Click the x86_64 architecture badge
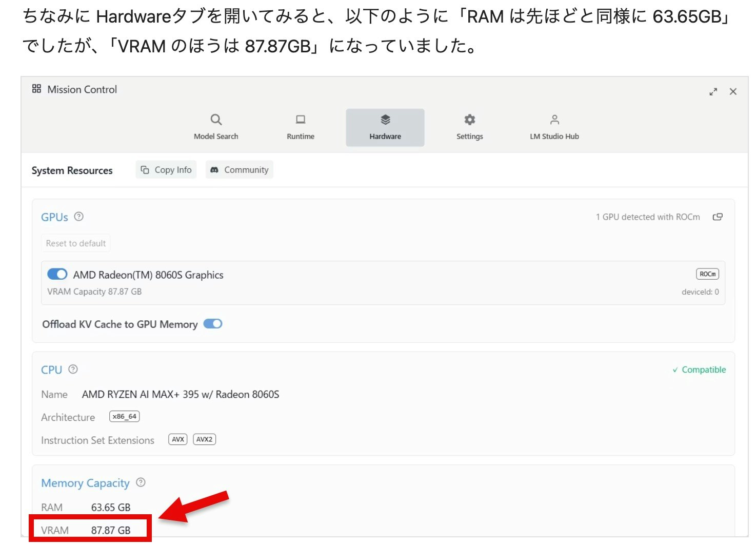 (x=125, y=416)
